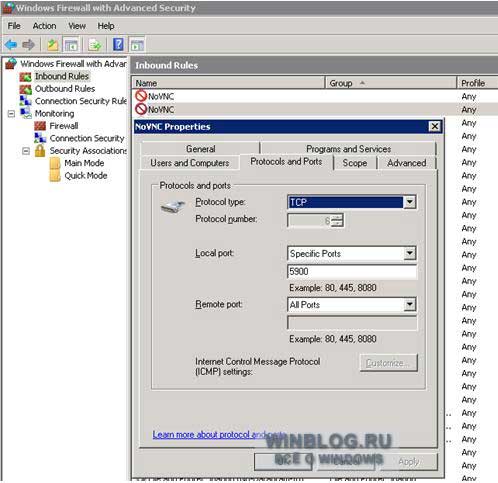This screenshot has height=483, width=498.
Task: Click the block icon of first NoVNC rule
Action: tap(141, 96)
